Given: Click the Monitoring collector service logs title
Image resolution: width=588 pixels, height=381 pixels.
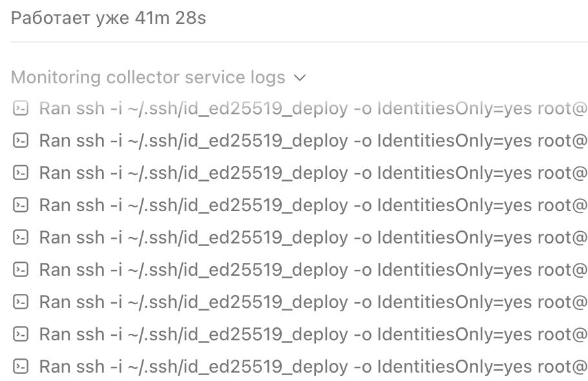Looking at the screenshot, I should [148, 77].
